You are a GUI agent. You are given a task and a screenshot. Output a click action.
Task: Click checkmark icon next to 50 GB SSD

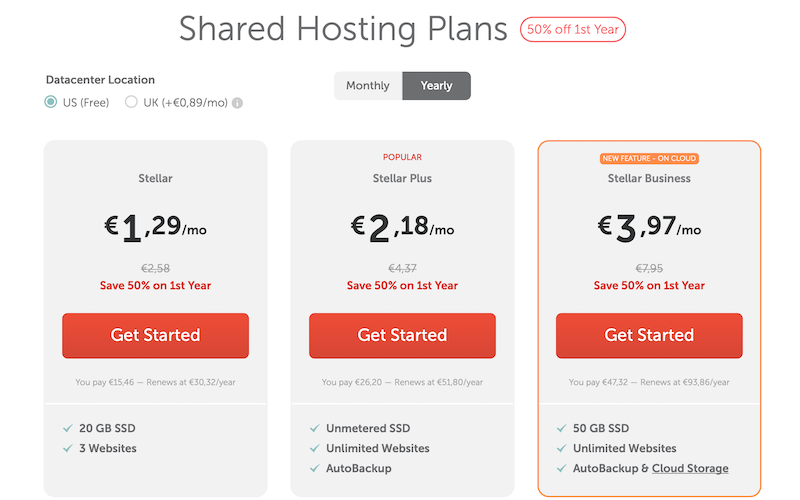tap(560, 428)
